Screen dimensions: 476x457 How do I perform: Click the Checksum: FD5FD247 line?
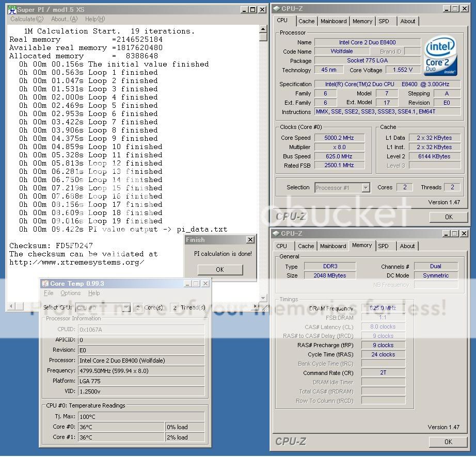coord(51,246)
